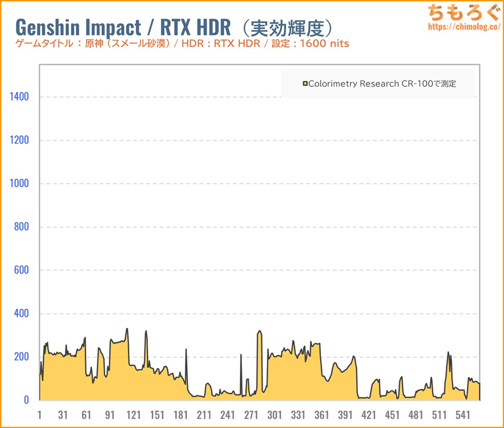Click the y-axis label 1200
The height and width of the screenshot is (428, 504).
pyautogui.click(x=19, y=140)
